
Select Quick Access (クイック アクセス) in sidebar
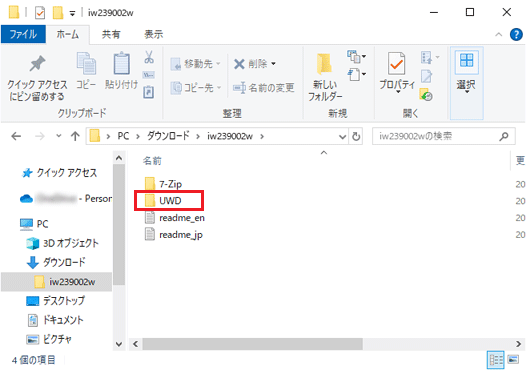tap(60, 173)
